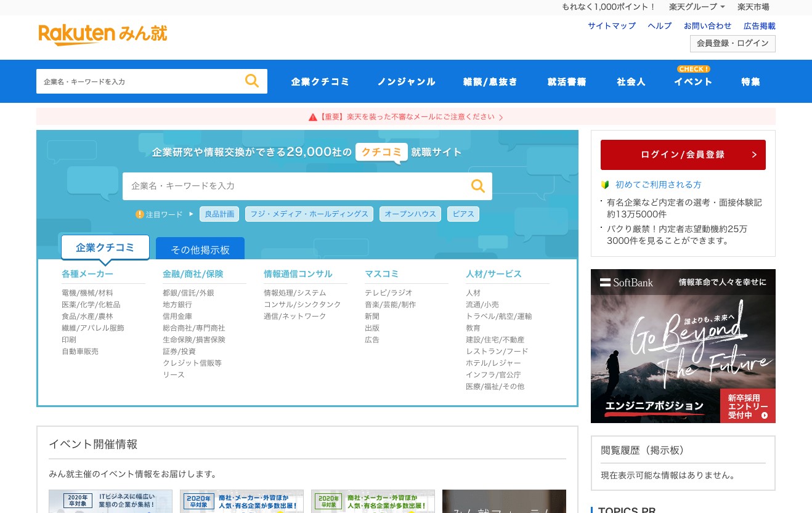The image size is (812, 513).
Task: Click the red ログイン/会員登録 button
Action: click(x=683, y=155)
